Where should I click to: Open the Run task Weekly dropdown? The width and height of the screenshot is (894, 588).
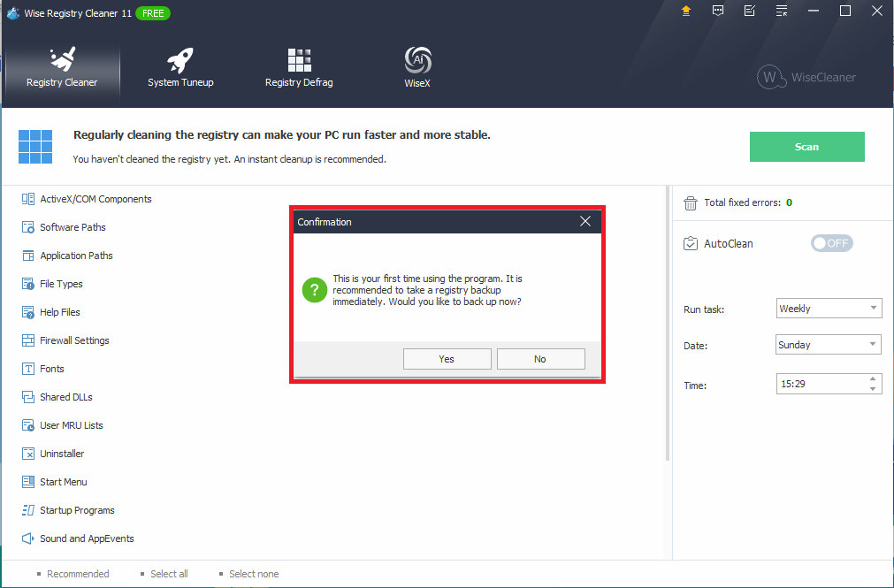(829, 309)
